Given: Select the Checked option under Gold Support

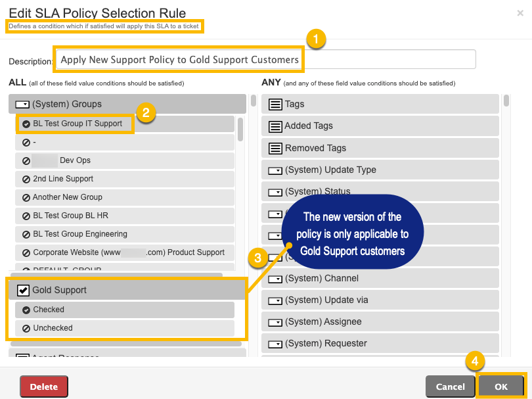Looking at the screenshot, I should (x=125, y=310).
